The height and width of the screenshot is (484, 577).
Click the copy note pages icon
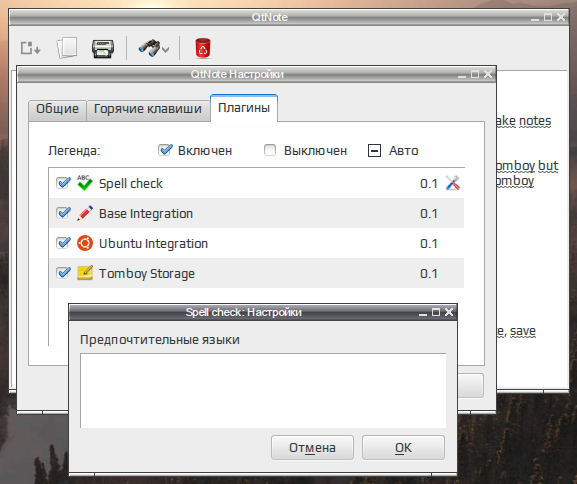coord(67,48)
